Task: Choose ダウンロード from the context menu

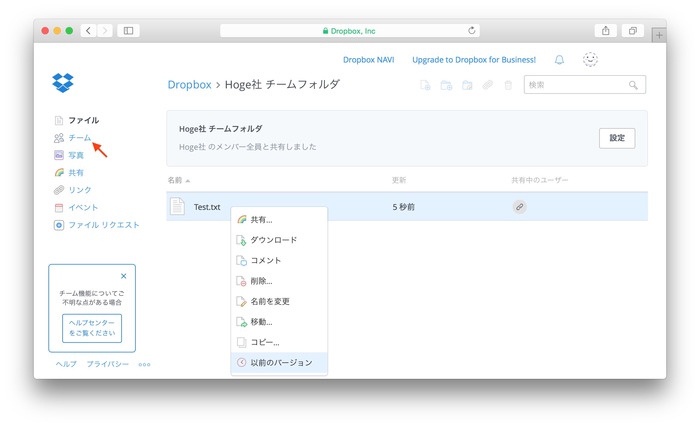Action: (279, 240)
